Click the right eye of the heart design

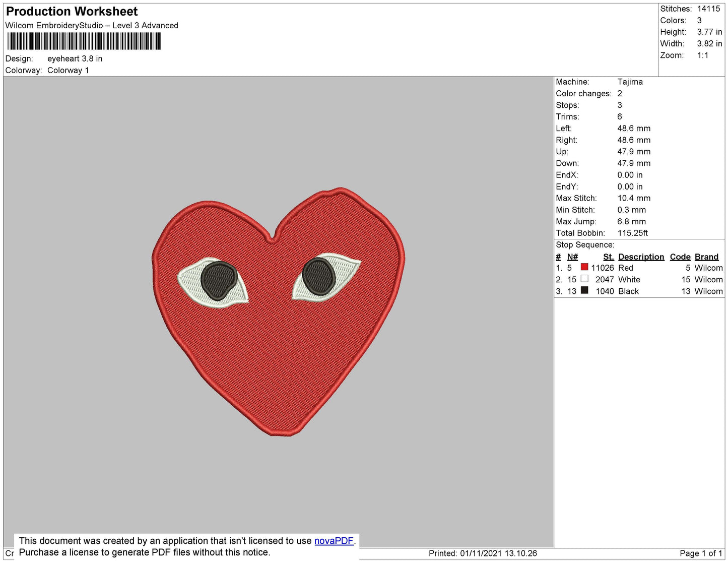coord(326,277)
